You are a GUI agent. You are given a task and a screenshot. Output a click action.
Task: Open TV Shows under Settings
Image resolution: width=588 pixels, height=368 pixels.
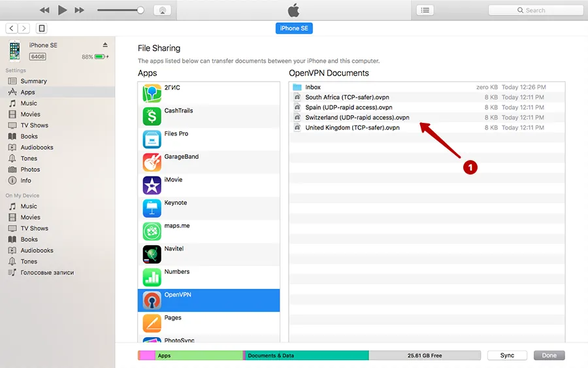tap(57, 125)
